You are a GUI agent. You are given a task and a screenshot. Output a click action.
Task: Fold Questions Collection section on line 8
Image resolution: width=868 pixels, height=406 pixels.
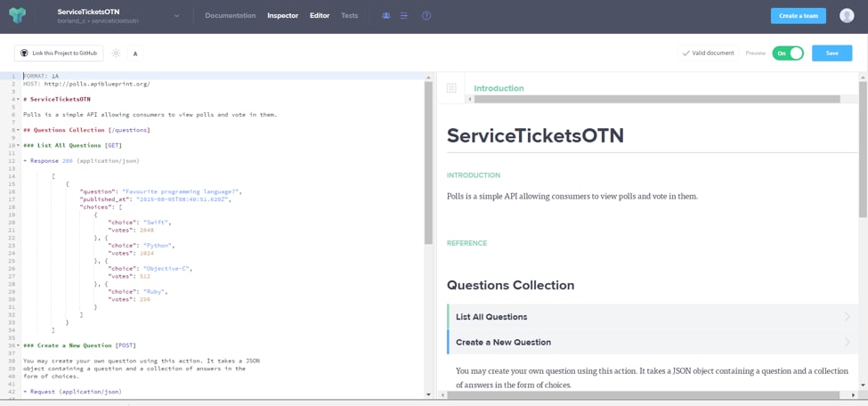(x=19, y=130)
